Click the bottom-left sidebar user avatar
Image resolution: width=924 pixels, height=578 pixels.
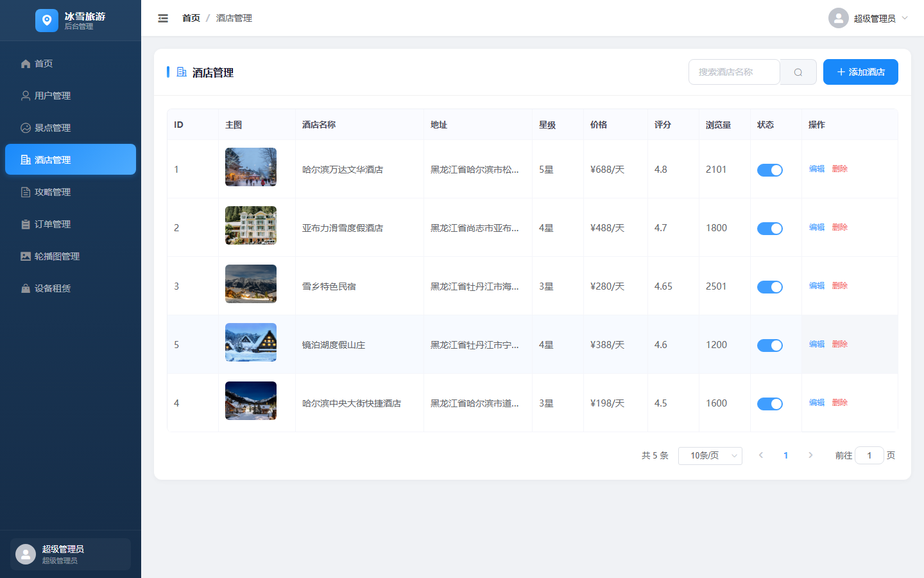tap(26, 554)
